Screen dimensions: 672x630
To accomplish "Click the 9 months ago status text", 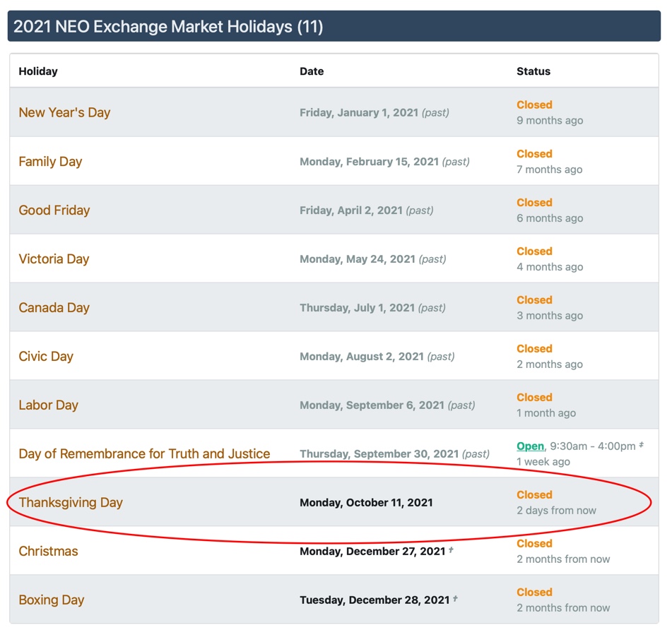I will point(550,120).
